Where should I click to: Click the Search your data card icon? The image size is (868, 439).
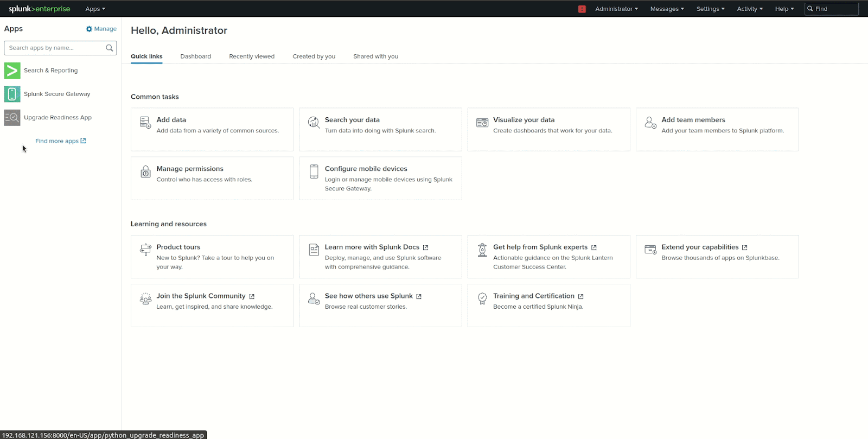pos(314,122)
